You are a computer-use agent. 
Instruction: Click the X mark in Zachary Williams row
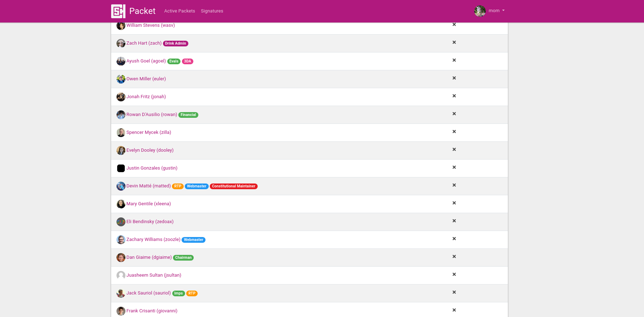(454, 239)
